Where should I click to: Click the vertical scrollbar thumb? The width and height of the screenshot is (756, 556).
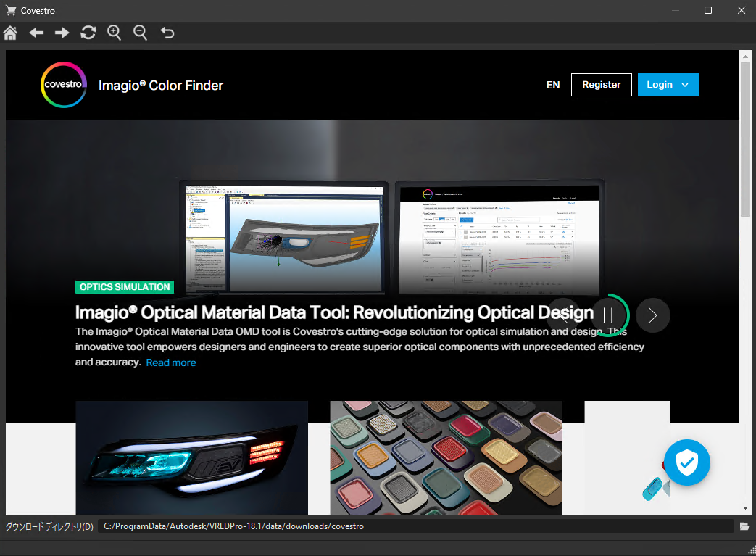745,140
